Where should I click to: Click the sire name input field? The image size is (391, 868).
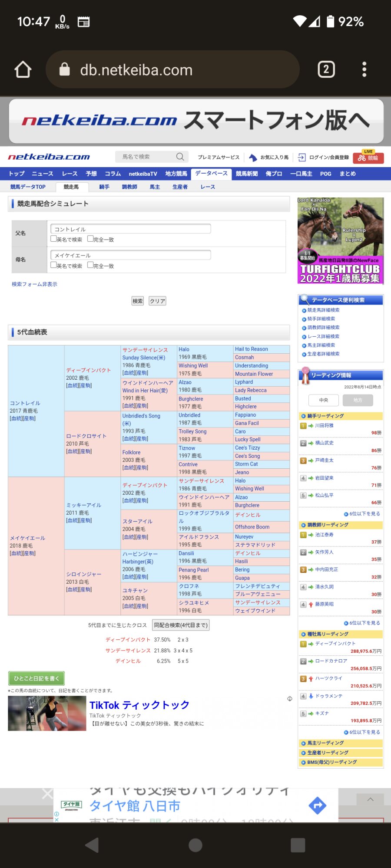coord(130,229)
